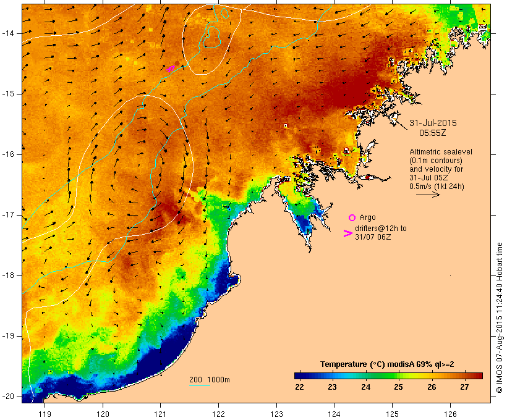Click longitude axis label 121
The width and height of the screenshot is (507, 420).
160,414
